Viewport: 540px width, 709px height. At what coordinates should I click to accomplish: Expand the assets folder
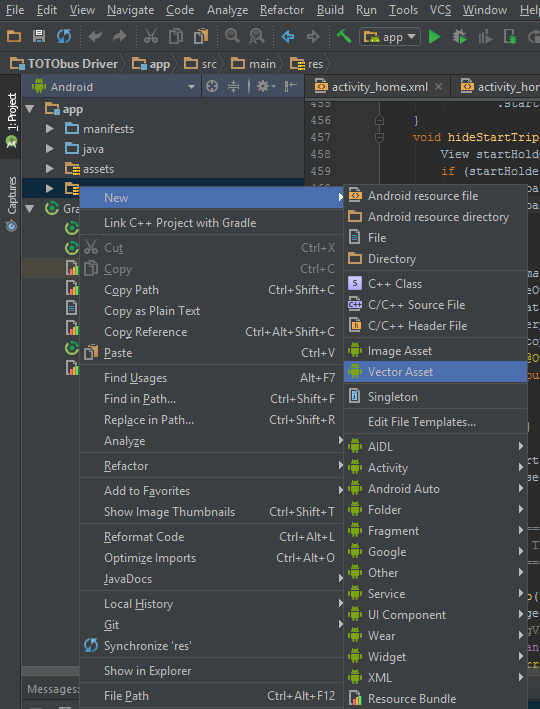point(50,169)
